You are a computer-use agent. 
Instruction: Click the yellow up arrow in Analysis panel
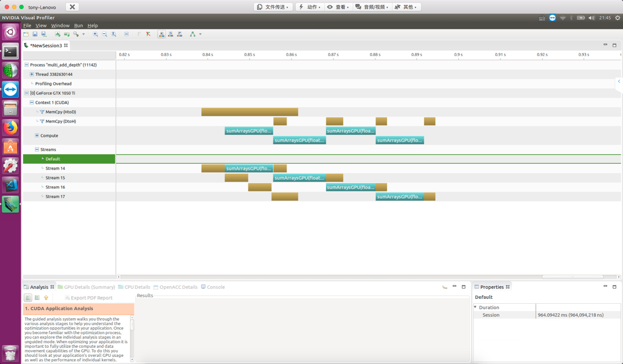click(x=46, y=298)
